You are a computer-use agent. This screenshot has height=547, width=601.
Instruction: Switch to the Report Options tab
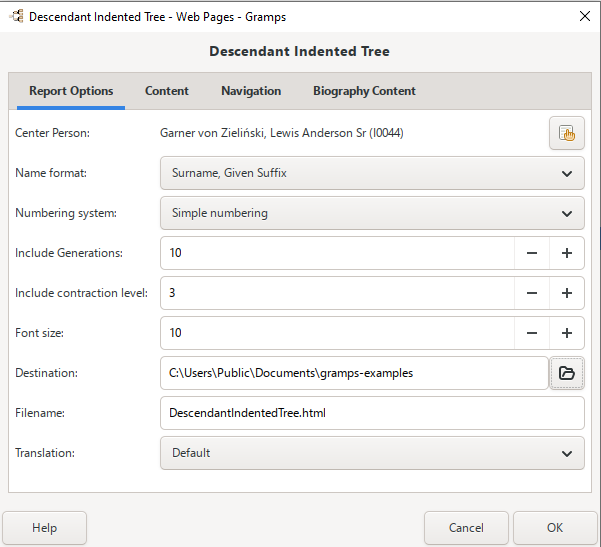[71, 91]
